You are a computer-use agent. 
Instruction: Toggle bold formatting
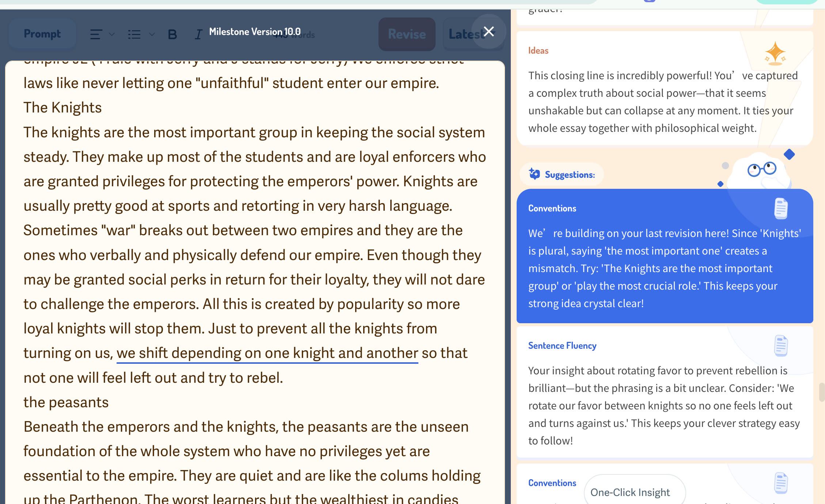[172, 34]
